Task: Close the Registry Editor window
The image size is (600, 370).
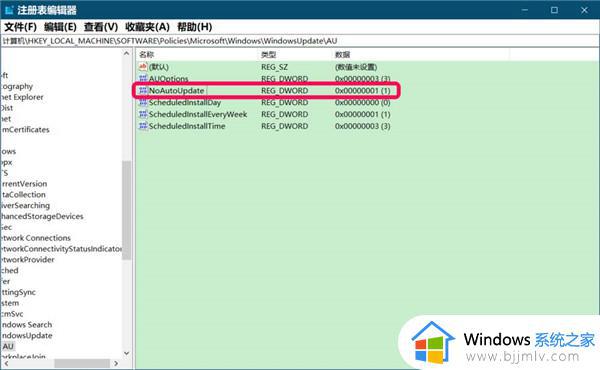Action: pyautogui.click(x=584, y=10)
